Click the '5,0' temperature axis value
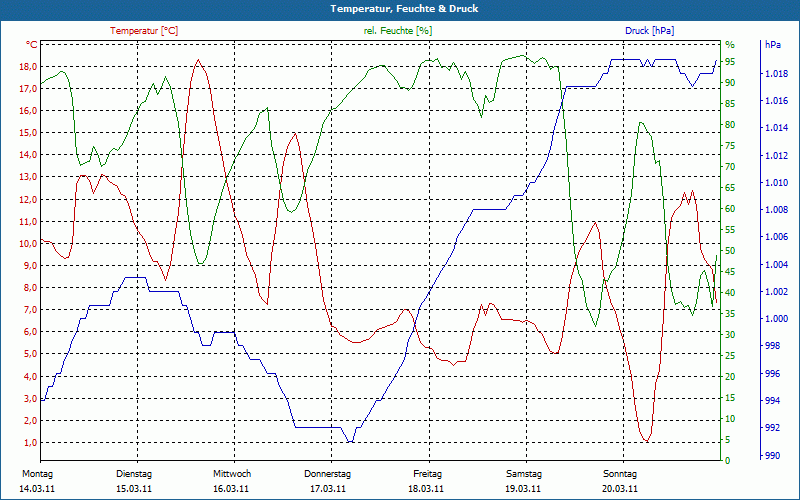Viewport: 800px width, 500px height. coord(31,354)
